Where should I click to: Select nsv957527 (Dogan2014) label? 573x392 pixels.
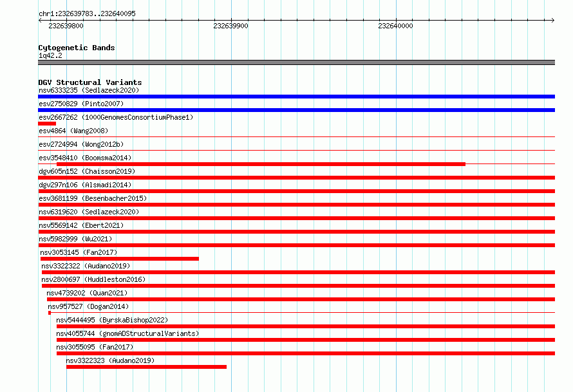(88, 306)
